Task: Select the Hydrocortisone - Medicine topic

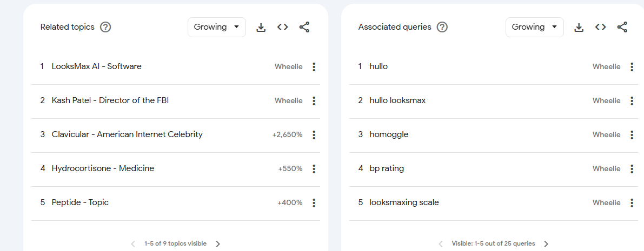Action: click(103, 168)
